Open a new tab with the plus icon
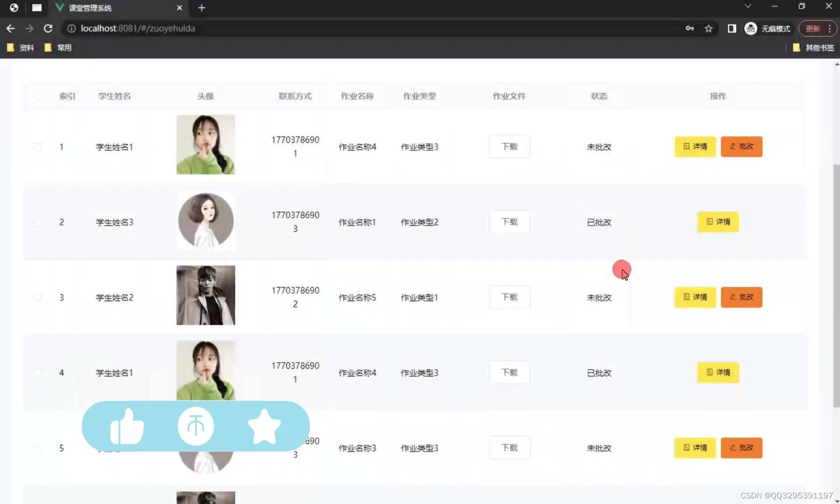 click(x=202, y=8)
